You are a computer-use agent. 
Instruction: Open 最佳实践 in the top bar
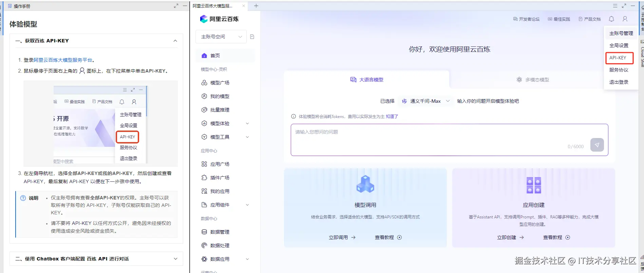coord(559,19)
